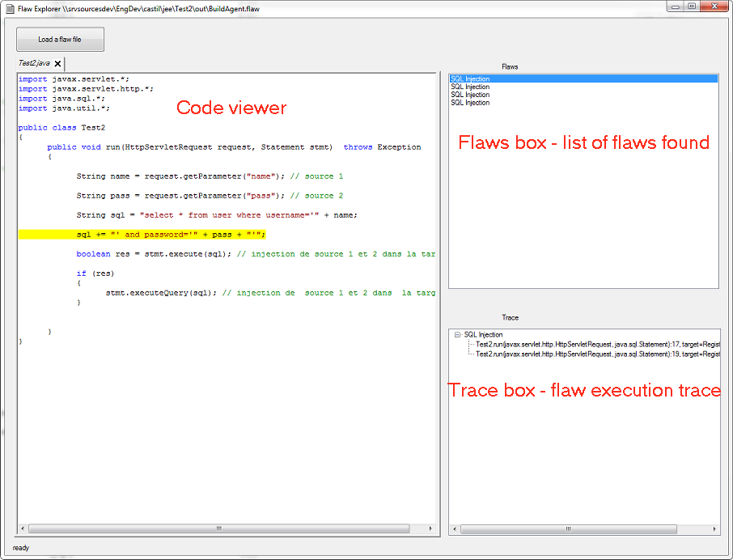733x560 pixels.
Task: Click the Load a flaw file button
Action: coord(60,40)
